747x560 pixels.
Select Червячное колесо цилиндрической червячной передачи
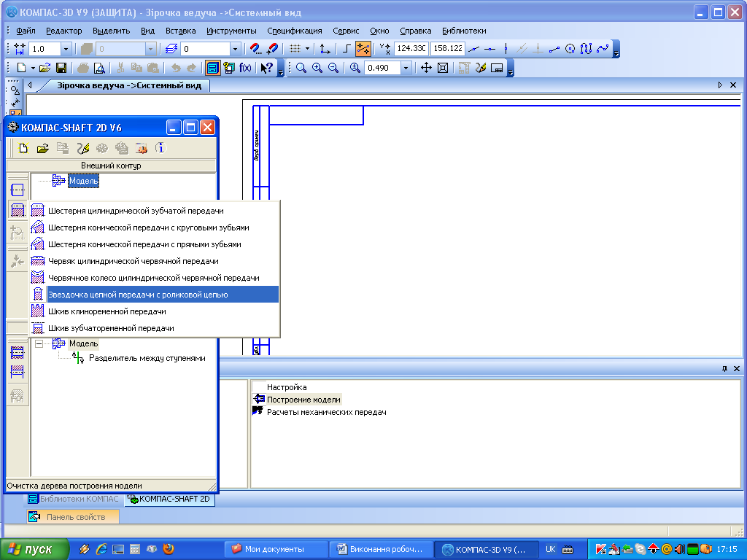(x=155, y=278)
